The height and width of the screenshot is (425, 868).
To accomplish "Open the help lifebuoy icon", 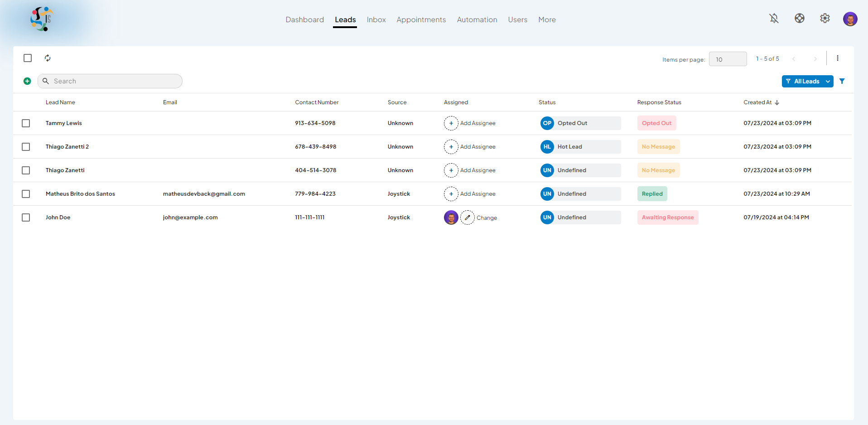I will coord(799,19).
